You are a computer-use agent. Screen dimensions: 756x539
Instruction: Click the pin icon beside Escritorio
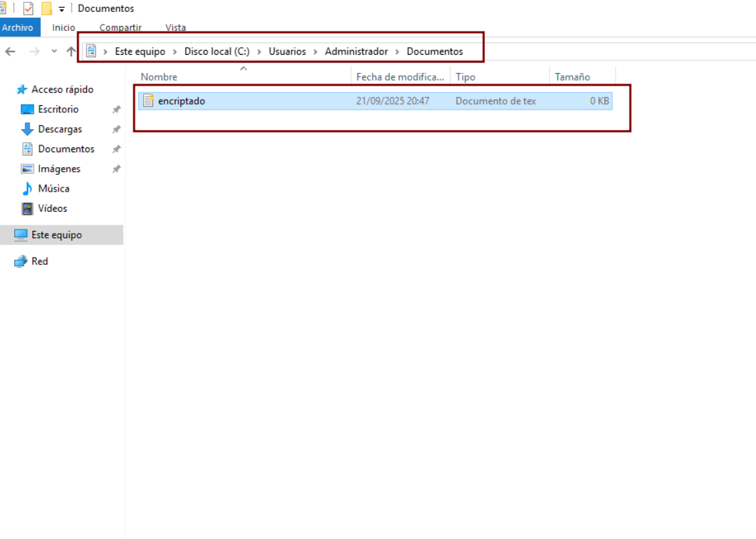117,109
